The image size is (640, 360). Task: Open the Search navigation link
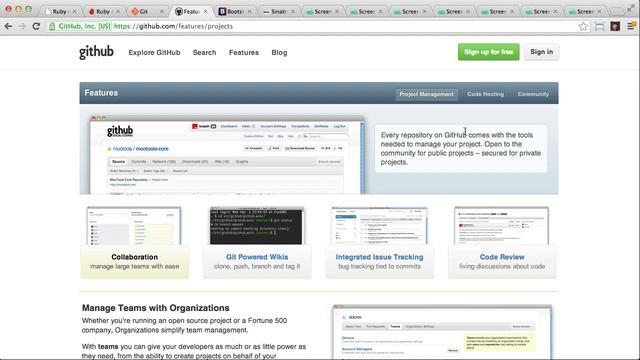point(204,53)
